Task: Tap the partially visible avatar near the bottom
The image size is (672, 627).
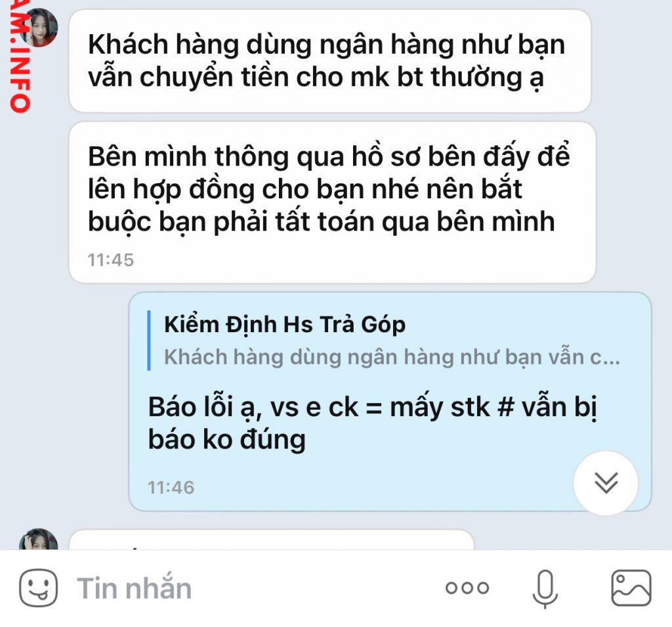Action: coord(38,539)
